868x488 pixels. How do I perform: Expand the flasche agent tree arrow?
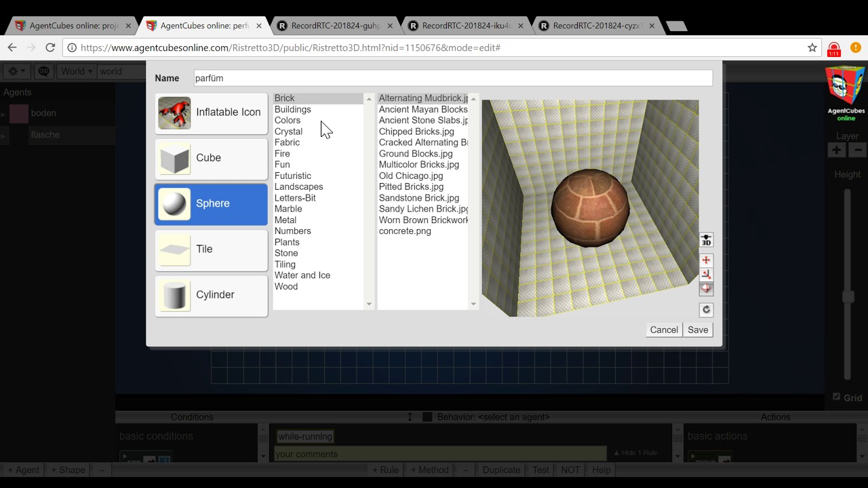tap(3, 136)
